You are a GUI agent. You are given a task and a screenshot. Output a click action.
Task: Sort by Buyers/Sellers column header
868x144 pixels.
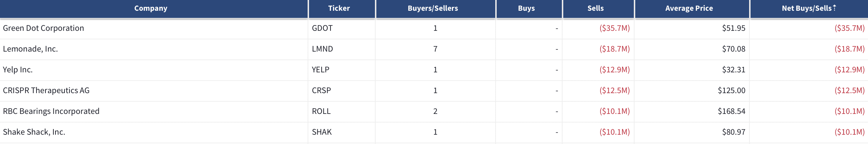433,8
